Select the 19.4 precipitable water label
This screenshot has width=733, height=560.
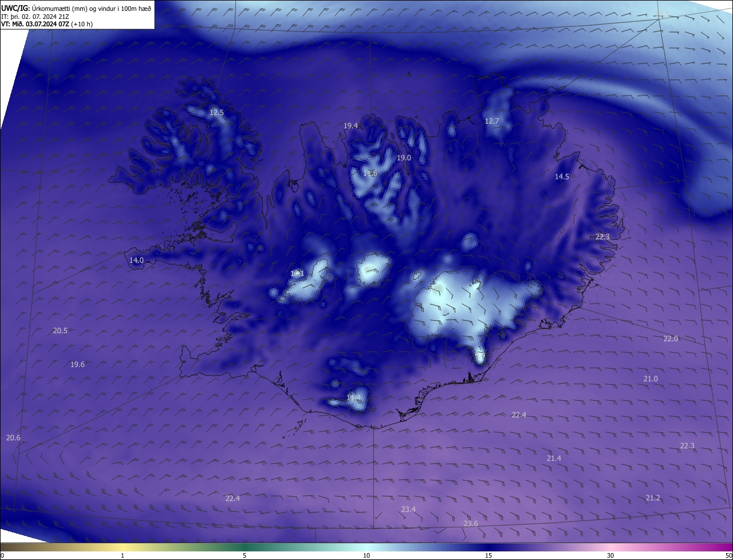[350, 125]
